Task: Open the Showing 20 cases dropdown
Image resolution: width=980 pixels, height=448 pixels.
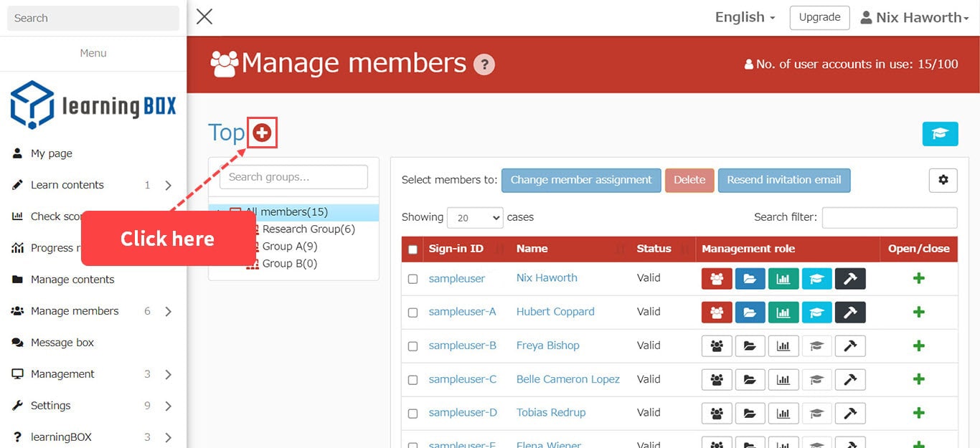Action: tap(475, 218)
